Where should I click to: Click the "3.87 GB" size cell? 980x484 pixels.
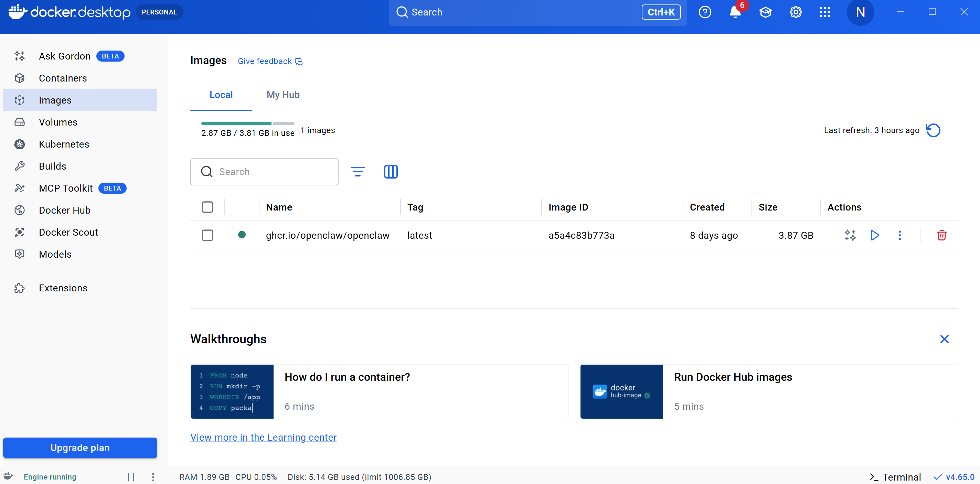(x=796, y=235)
